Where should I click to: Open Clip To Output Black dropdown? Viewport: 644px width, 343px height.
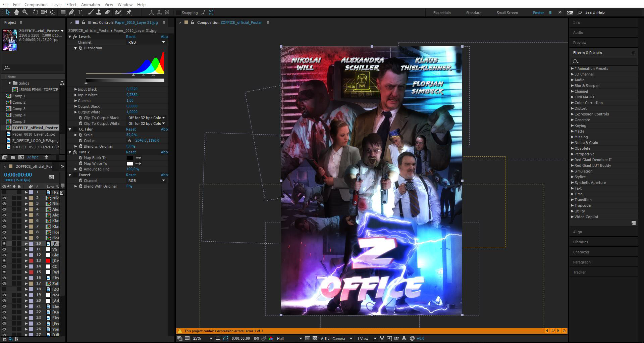tap(147, 118)
